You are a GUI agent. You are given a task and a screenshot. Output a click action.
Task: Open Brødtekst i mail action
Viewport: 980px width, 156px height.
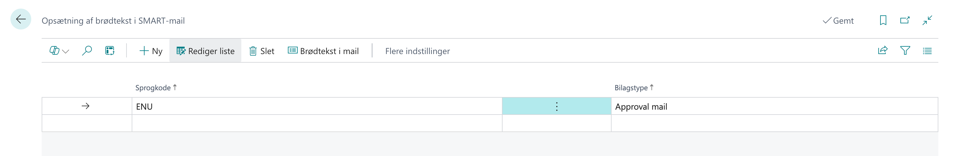[323, 51]
